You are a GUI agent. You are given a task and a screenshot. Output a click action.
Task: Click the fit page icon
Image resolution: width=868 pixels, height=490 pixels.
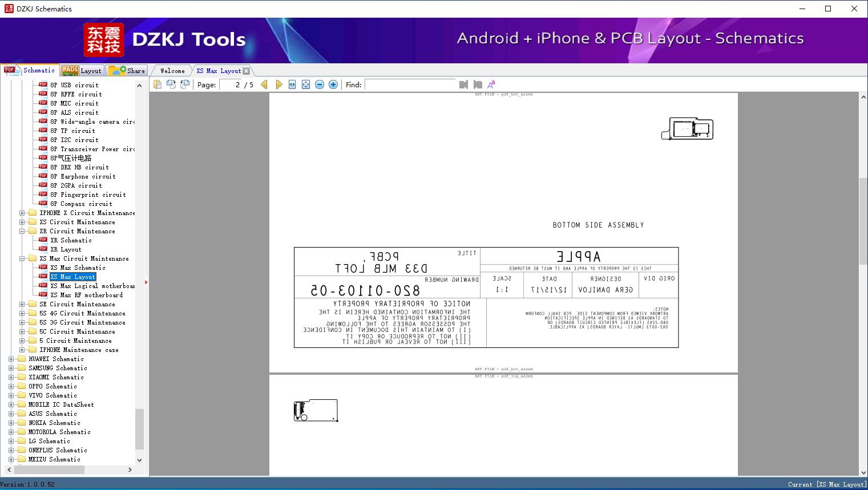pos(306,84)
